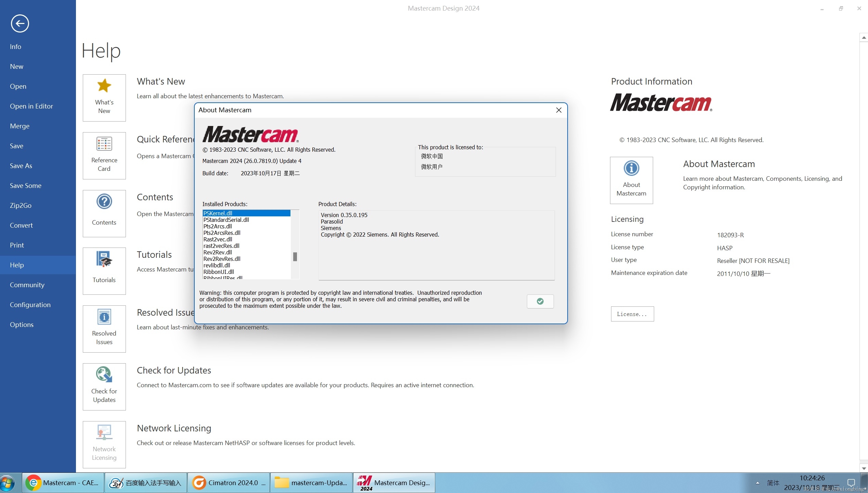The height and width of the screenshot is (493, 868).
Task: Open the Help menu item
Action: pyautogui.click(x=16, y=264)
